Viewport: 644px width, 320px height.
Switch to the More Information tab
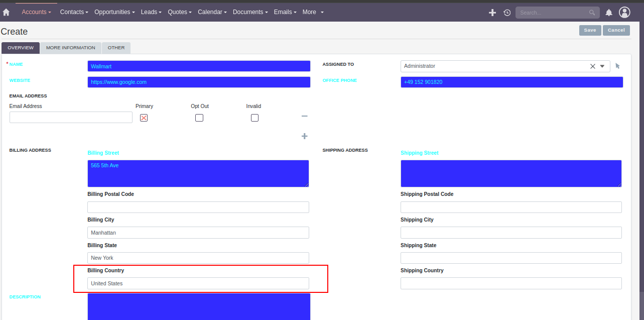click(70, 48)
